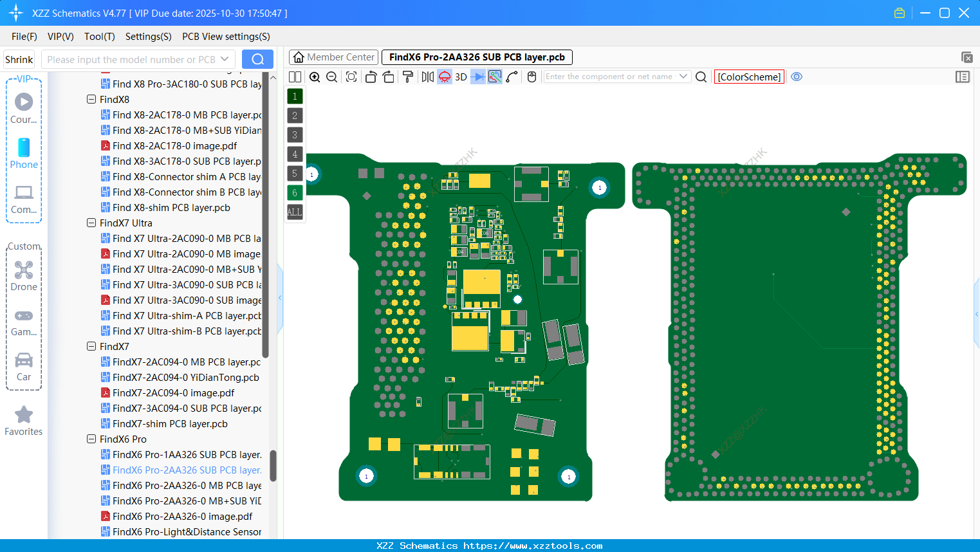Click the mirror flip board icon
Viewport: 980px width, 552px height.
(427, 77)
